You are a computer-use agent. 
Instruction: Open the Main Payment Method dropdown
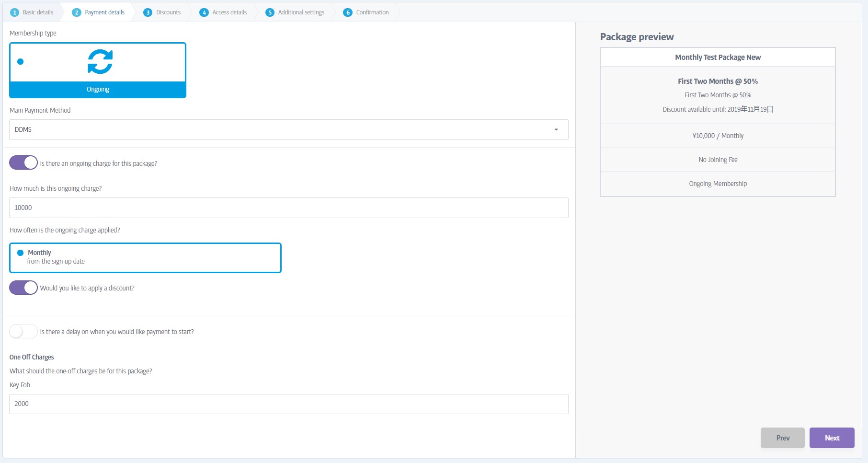[289, 130]
